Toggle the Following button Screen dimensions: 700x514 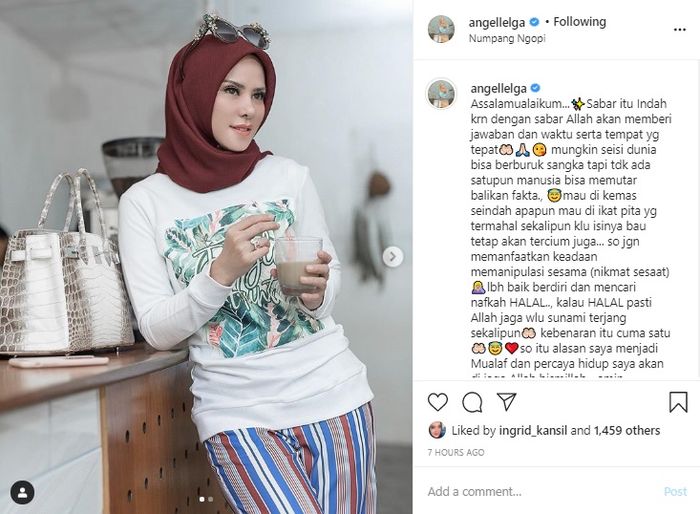579,21
